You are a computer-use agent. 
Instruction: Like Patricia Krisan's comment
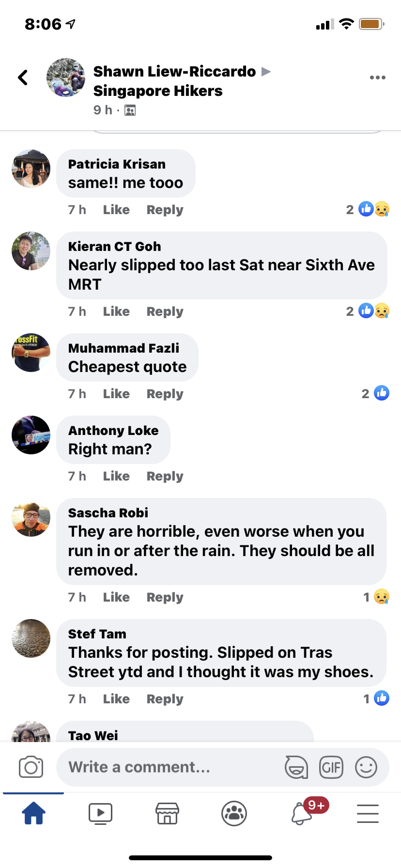[116, 210]
